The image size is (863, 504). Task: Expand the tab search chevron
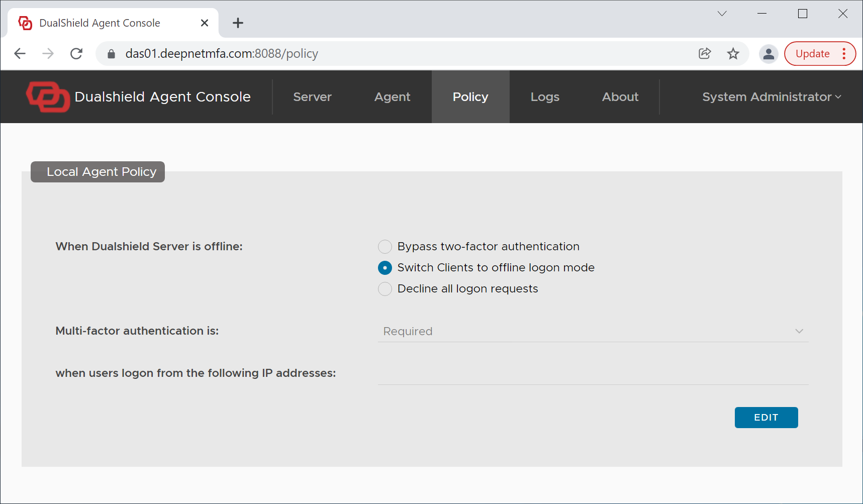[x=722, y=14]
